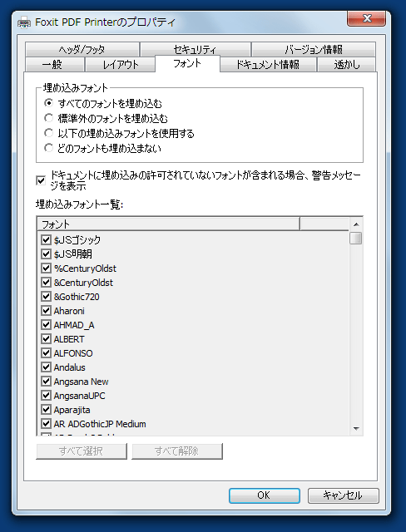Uncheck the $JS明朝 font checkbox
406x532 pixels.
click(46, 254)
